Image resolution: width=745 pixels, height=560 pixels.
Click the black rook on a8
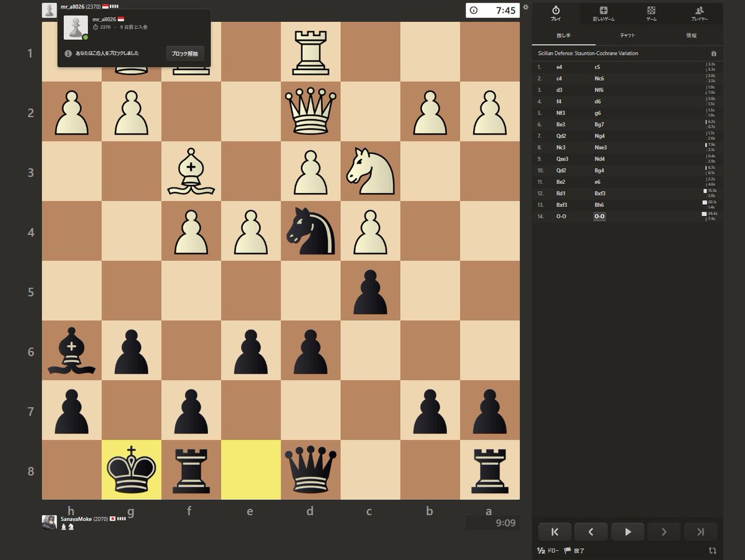490,470
